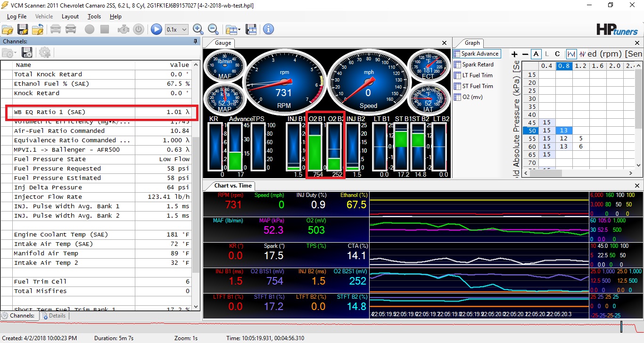Save the current log file
644x343 pixels.
coord(23,29)
